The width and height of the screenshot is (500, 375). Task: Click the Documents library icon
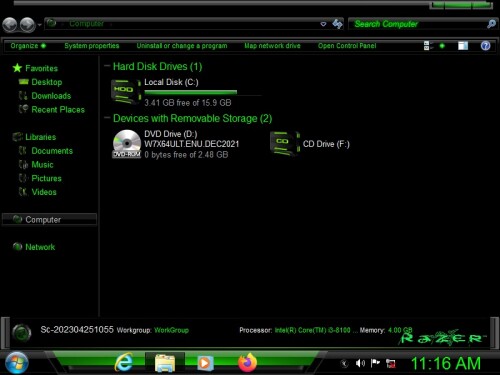pos(23,151)
